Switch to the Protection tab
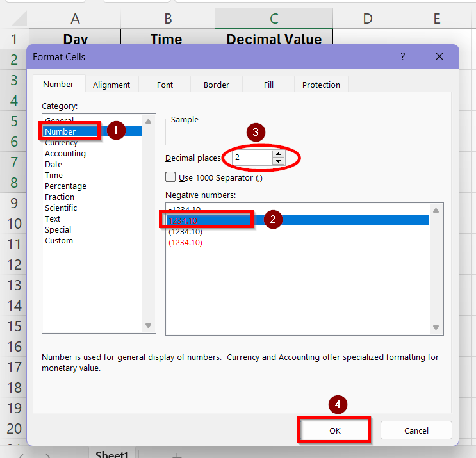This screenshot has width=476, height=458. click(321, 85)
